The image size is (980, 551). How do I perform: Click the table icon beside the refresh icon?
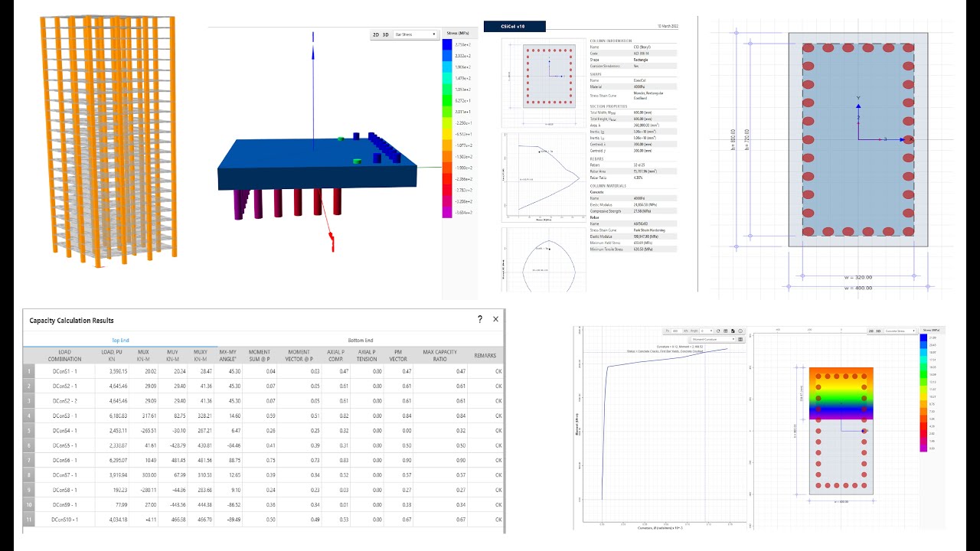click(726, 331)
